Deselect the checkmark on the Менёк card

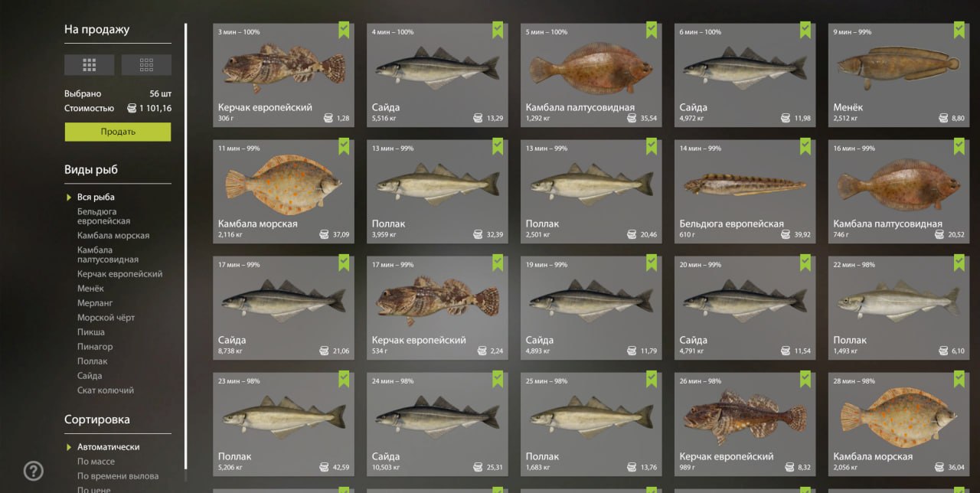960,30
